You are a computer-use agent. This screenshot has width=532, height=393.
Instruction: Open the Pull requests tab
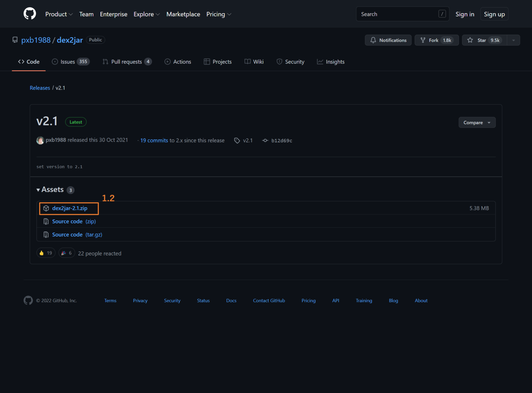(127, 62)
